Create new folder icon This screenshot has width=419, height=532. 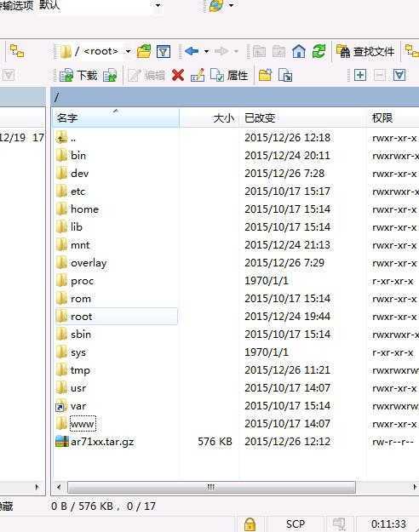click(265, 75)
